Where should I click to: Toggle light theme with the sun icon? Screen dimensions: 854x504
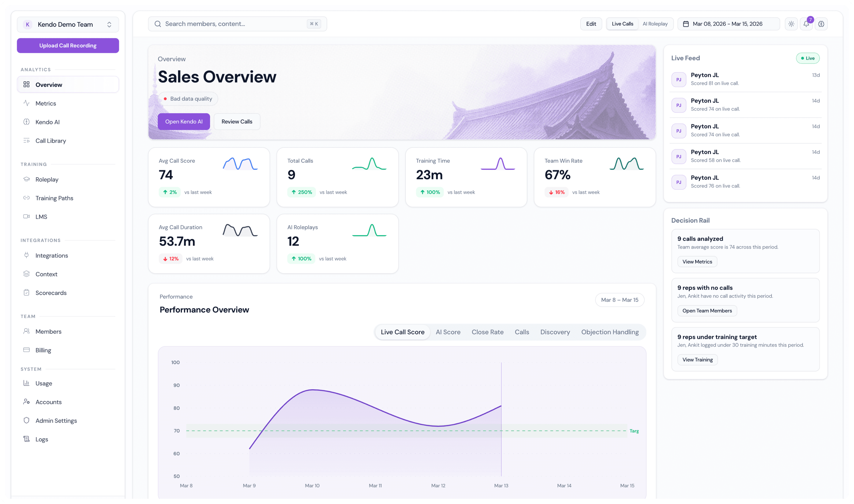791,24
